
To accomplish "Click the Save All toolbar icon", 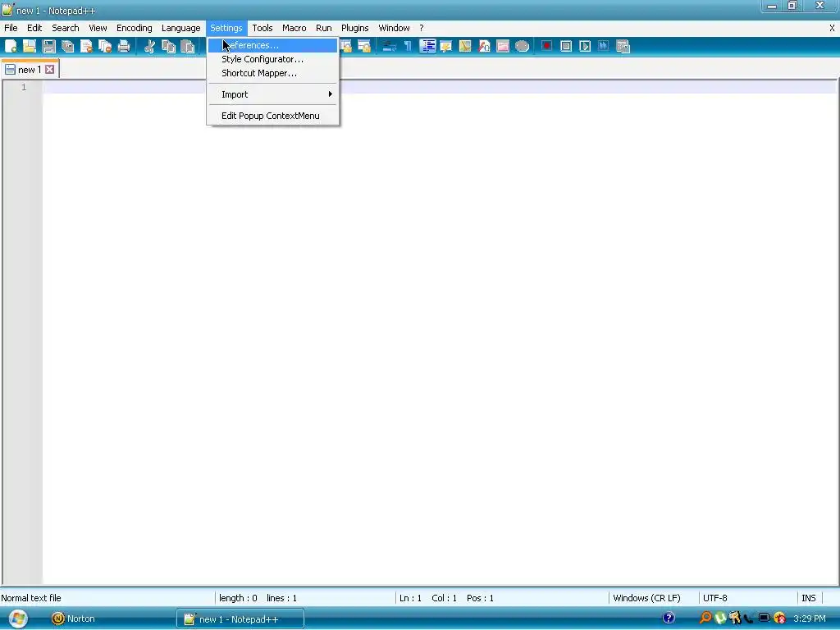I will pos(67,47).
